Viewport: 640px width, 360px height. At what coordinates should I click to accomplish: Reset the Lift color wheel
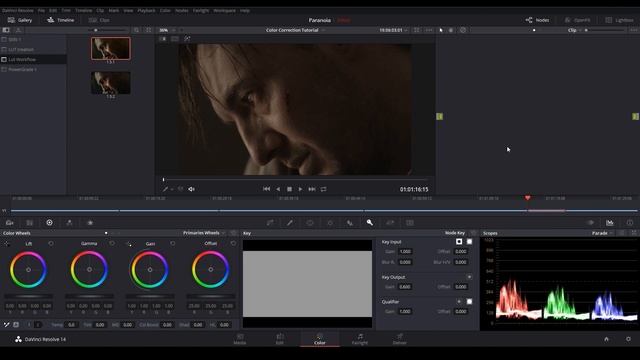click(51, 243)
